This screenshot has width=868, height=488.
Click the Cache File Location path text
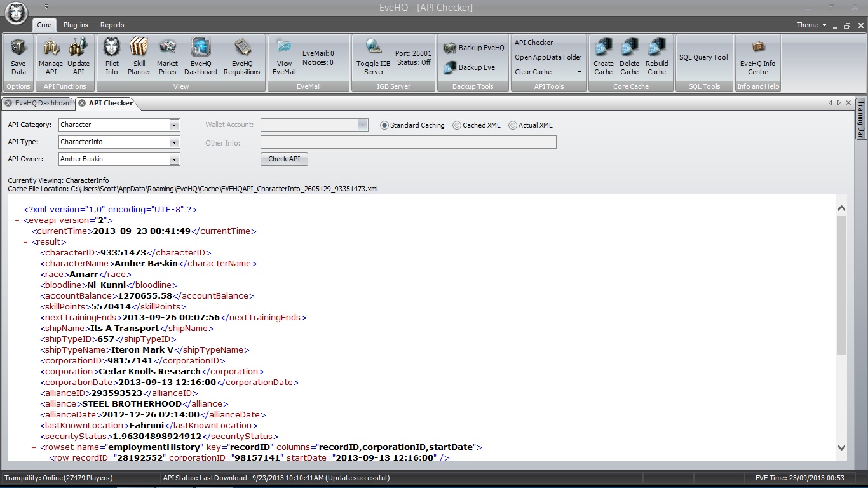tap(193, 189)
